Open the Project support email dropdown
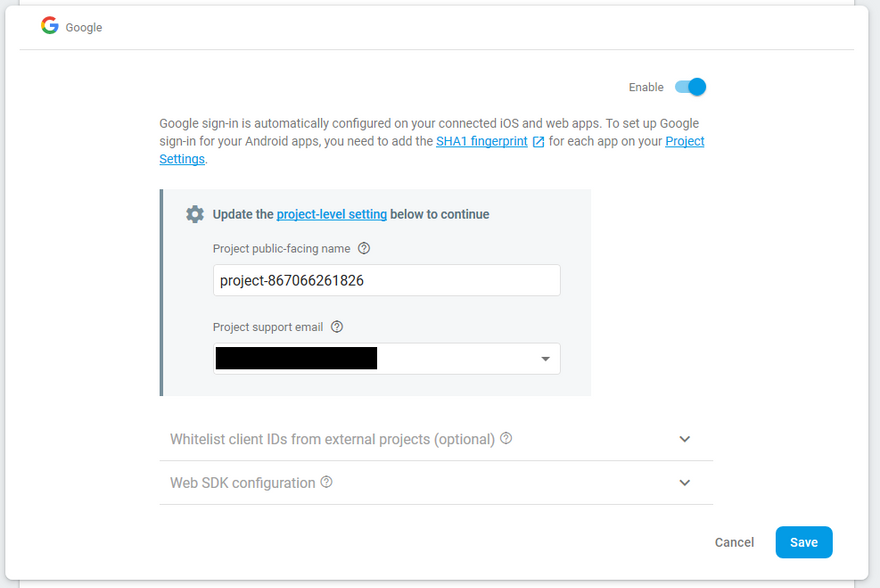 [545, 359]
